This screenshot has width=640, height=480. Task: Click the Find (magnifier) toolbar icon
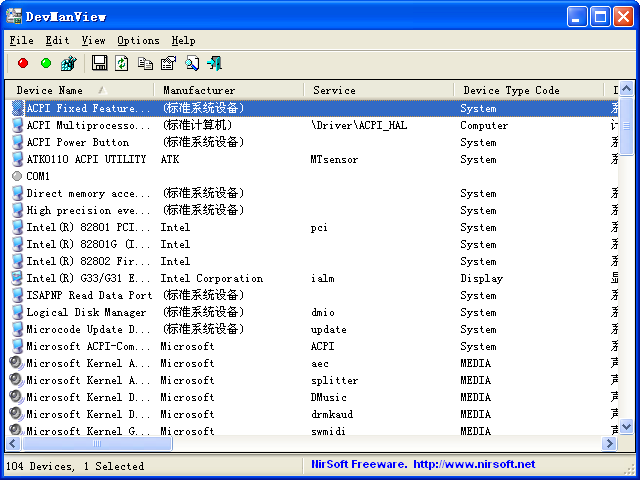pos(192,63)
